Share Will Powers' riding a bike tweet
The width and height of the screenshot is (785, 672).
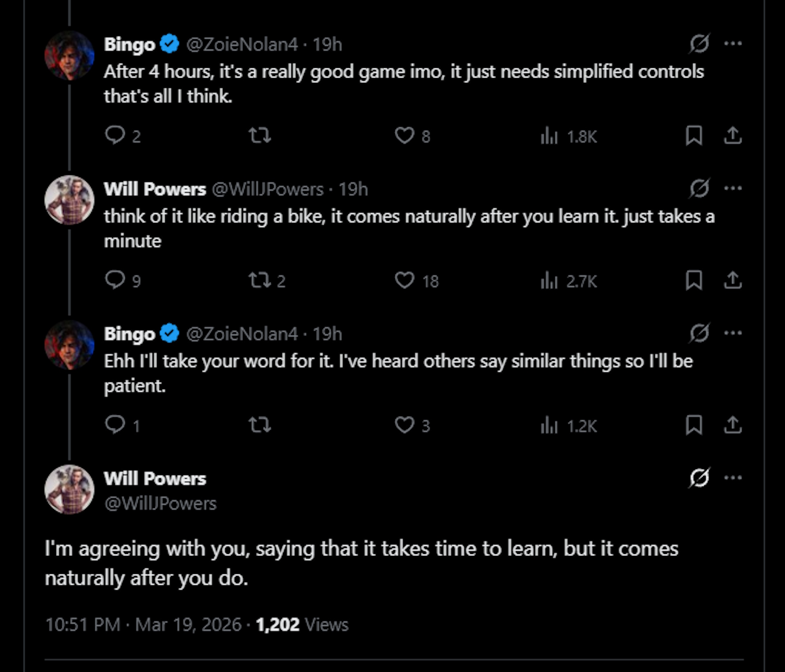(x=733, y=280)
